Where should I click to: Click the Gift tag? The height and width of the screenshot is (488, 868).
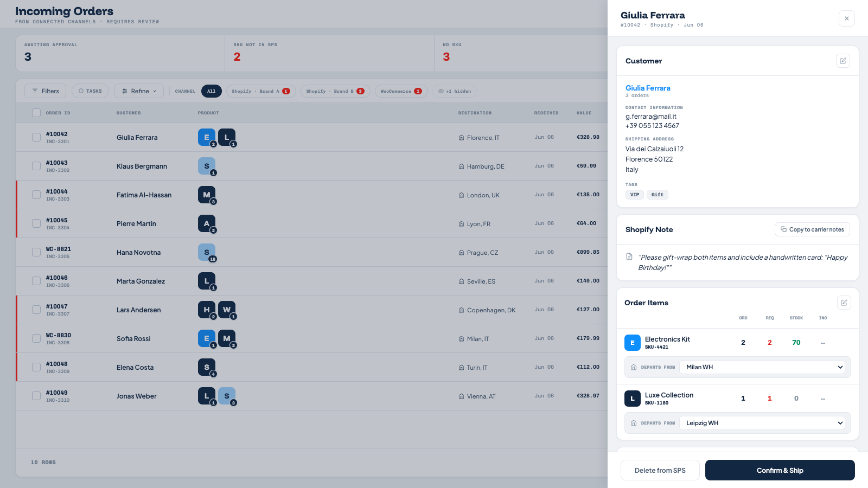coord(658,195)
